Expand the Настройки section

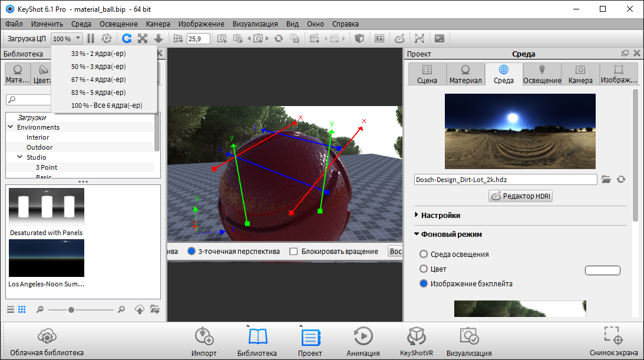[x=416, y=214]
